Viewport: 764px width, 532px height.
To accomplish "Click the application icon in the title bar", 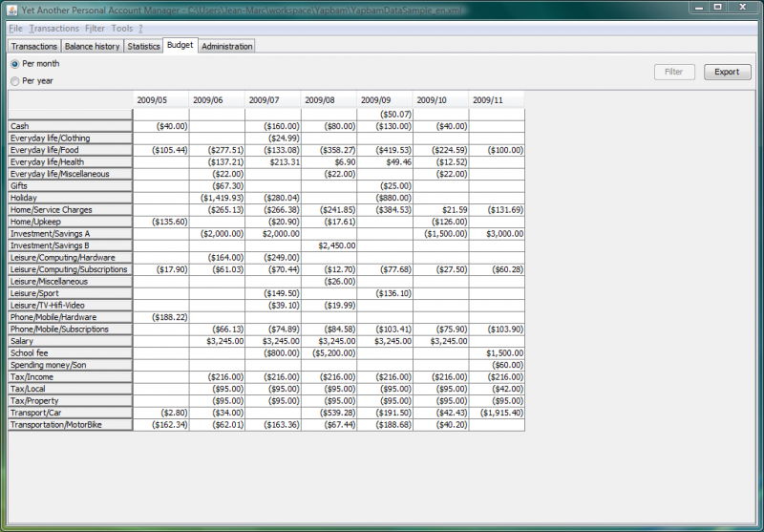I will click(11, 9).
